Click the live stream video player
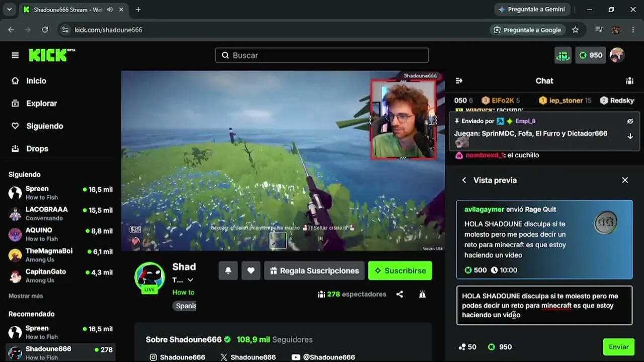This screenshot has width=644, height=362. click(x=283, y=161)
